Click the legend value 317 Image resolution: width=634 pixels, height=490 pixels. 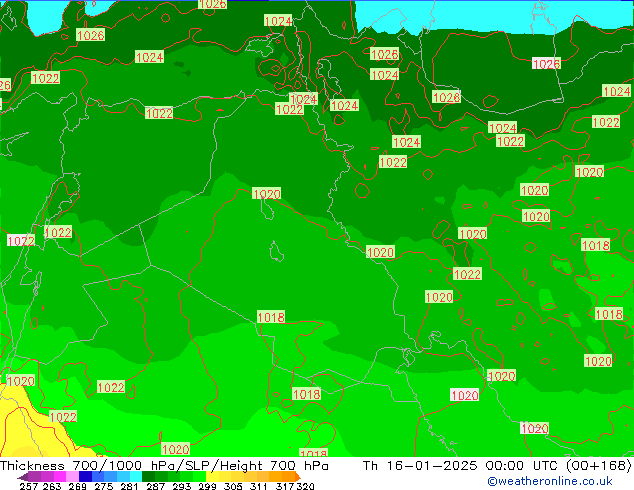[285, 486]
